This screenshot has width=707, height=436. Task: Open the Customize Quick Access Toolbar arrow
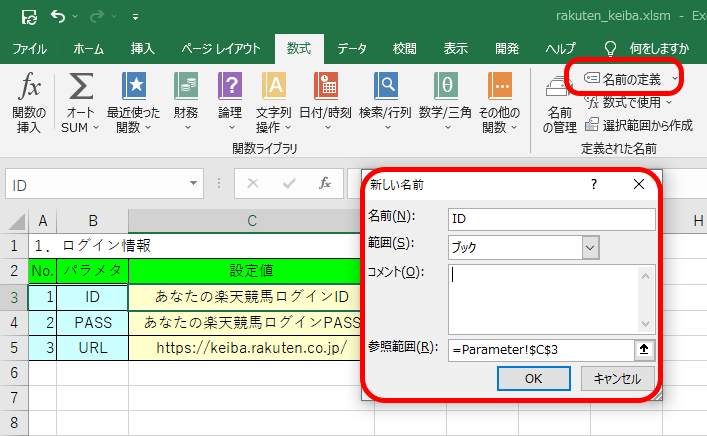tap(135, 17)
